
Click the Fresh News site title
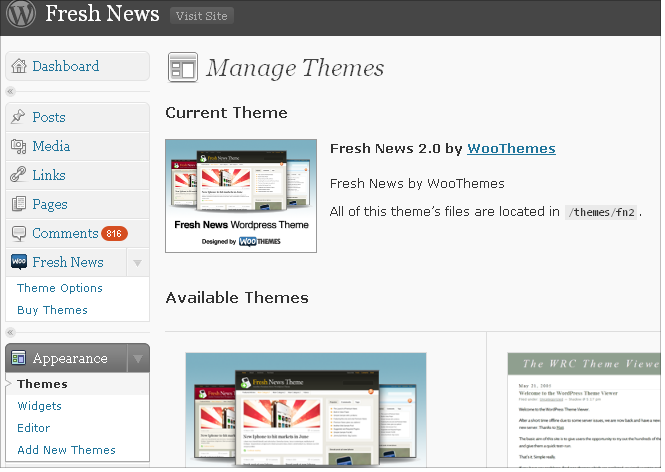(x=102, y=14)
